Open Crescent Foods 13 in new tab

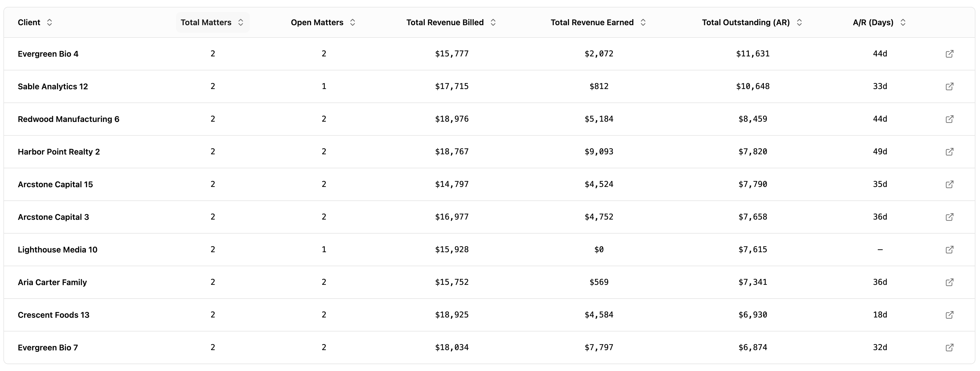click(950, 315)
